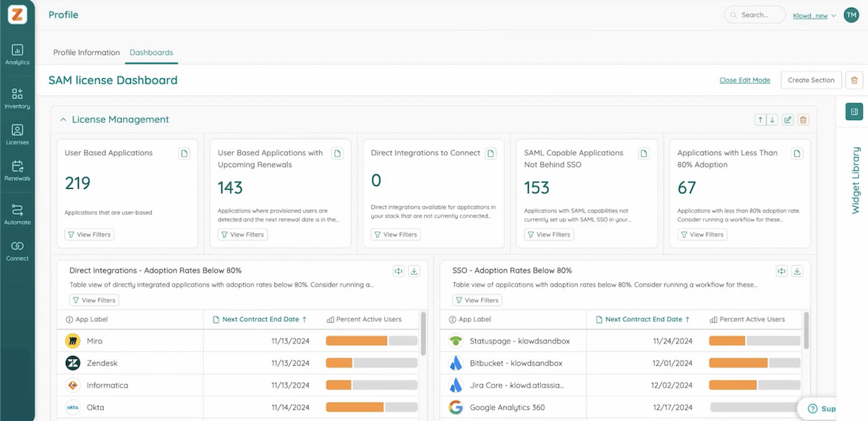Edit the License Management section with the pencil icon
This screenshot has height=421, width=868.
788,119
